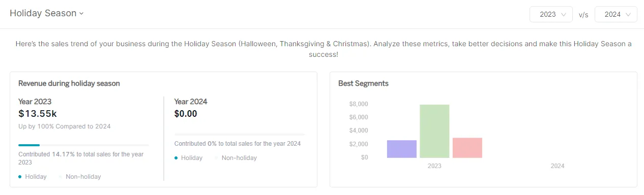Select the purple bar in Best Segments
Screen dimensions: 644x195
(402, 149)
